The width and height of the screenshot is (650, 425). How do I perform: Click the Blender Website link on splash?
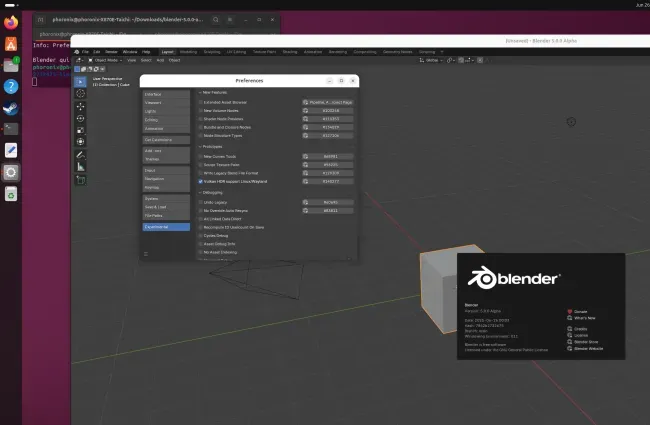click(x=588, y=349)
